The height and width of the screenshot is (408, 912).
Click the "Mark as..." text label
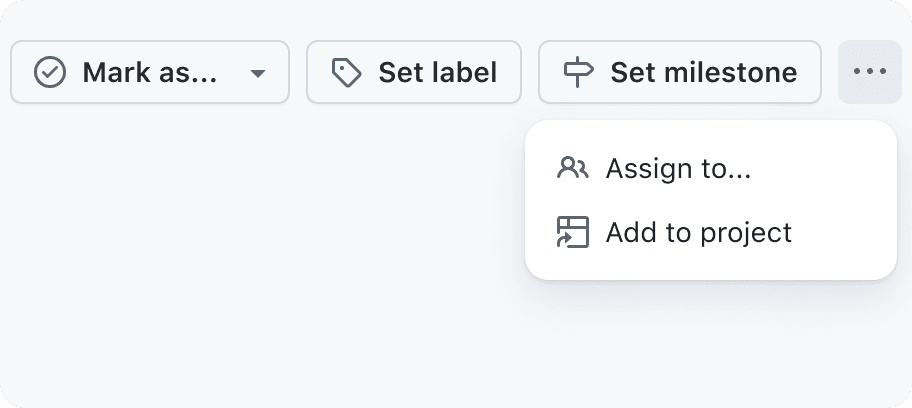(149, 73)
